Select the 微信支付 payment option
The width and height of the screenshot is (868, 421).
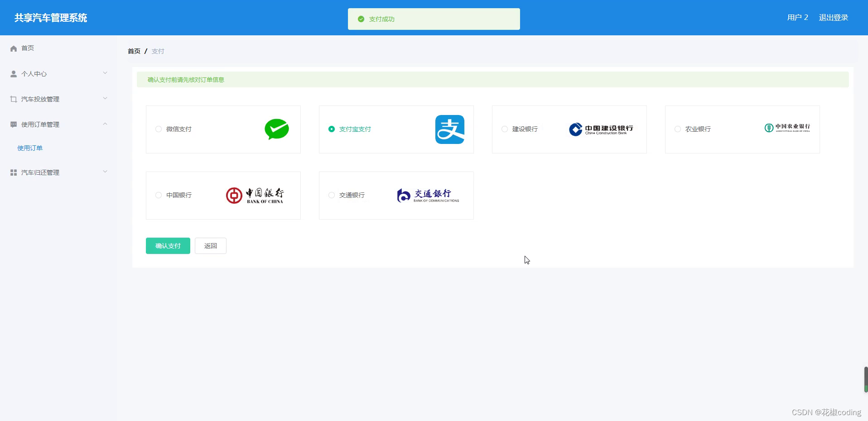(159, 129)
